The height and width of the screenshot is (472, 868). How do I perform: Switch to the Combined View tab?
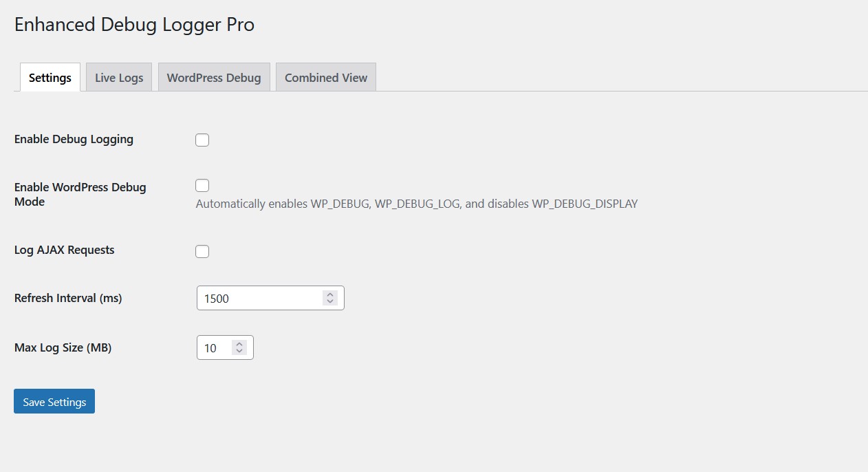tap(326, 77)
